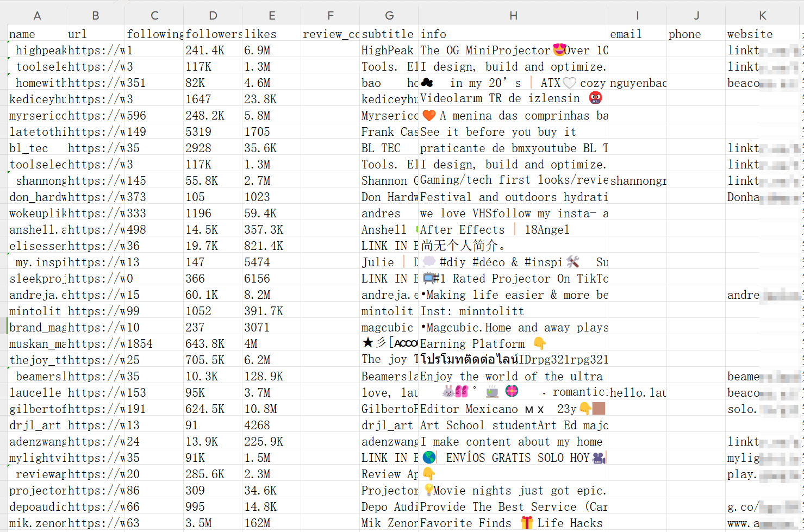Select info cell 'Videolarım TR de izlensin'
Screen dimensions: 804x532
(x=513, y=99)
